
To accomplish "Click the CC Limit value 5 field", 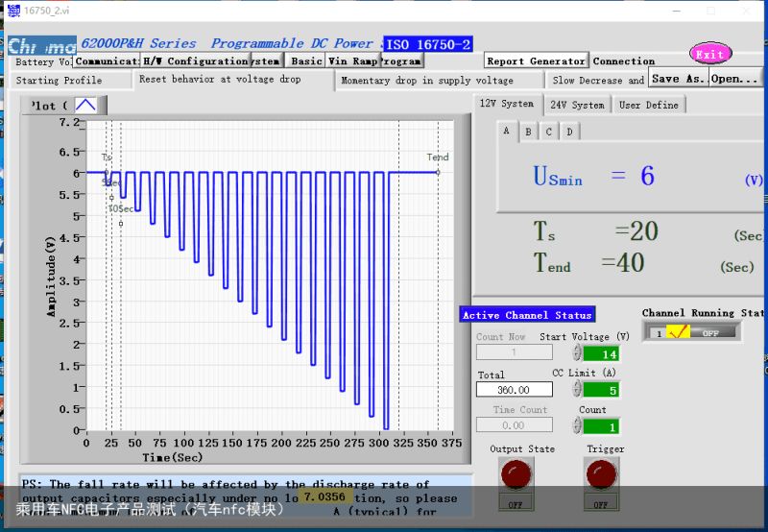I will [x=601, y=390].
